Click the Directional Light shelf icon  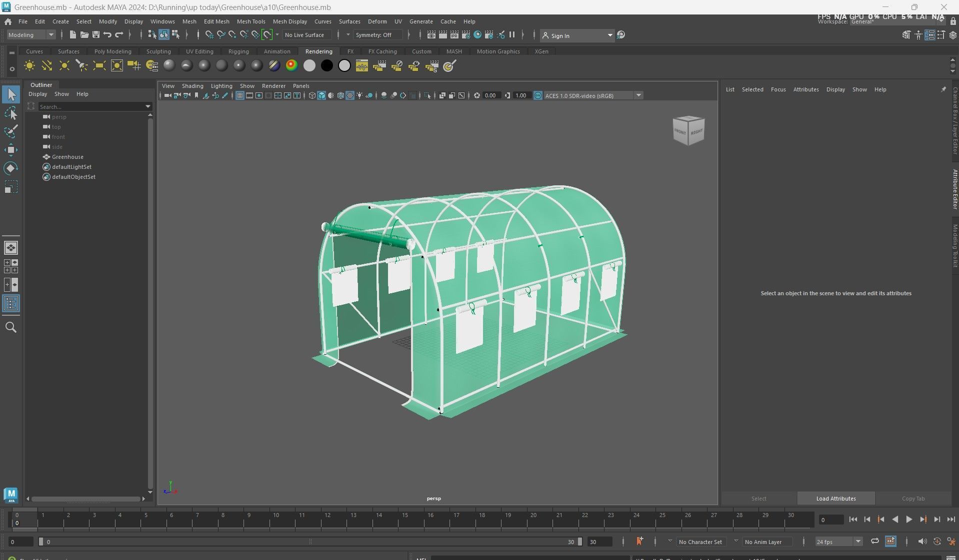pyautogui.click(x=47, y=66)
